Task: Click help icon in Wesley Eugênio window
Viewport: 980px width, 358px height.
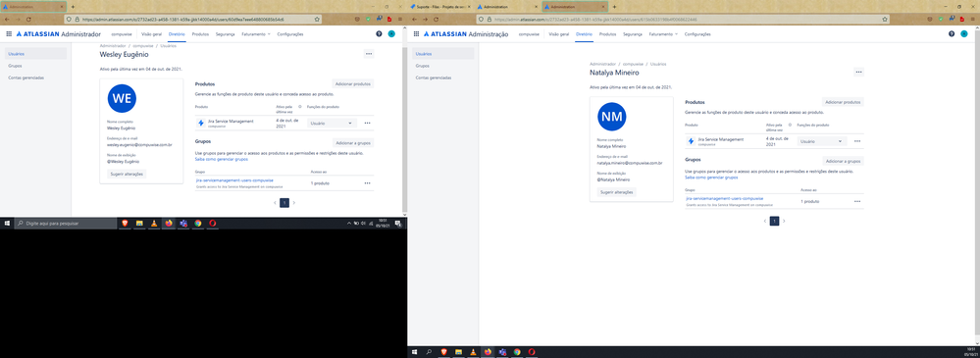Action: pyautogui.click(x=379, y=33)
